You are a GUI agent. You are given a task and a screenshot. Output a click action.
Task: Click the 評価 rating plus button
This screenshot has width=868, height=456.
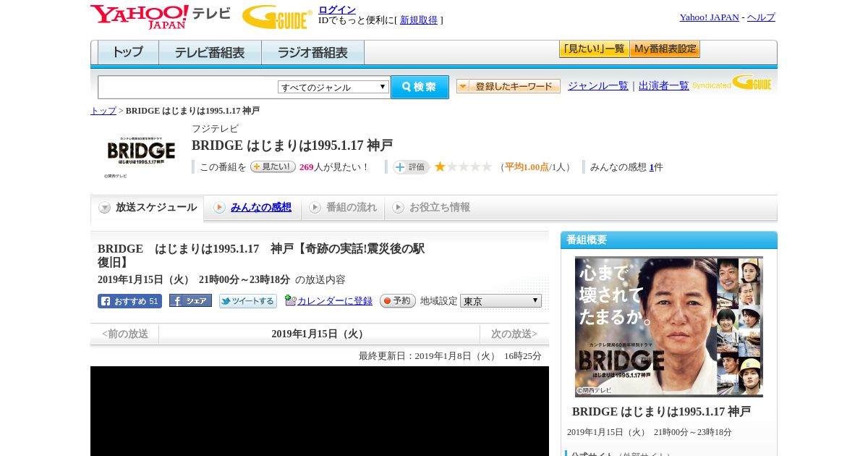[x=411, y=167]
